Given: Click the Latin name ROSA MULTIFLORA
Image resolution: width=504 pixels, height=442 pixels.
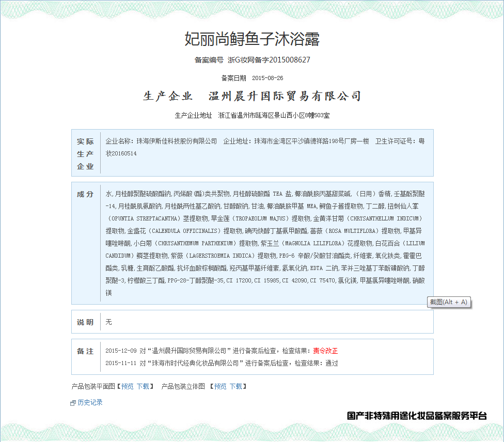Looking at the screenshot, I should click(352, 231).
